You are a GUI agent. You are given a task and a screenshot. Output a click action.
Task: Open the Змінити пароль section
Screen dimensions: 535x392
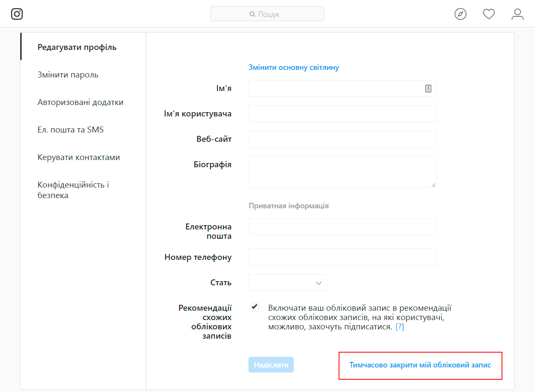pyautogui.click(x=68, y=75)
